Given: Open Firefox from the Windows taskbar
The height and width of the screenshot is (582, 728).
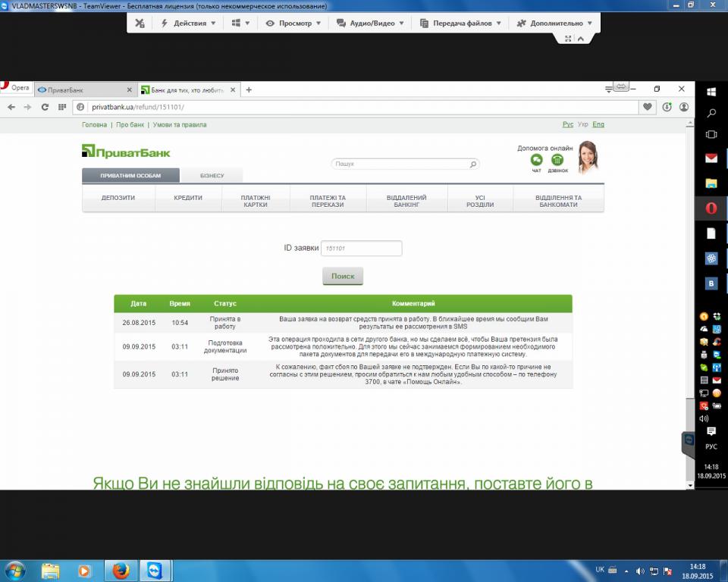Looking at the screenshot, I should click(x=120, y=571).
